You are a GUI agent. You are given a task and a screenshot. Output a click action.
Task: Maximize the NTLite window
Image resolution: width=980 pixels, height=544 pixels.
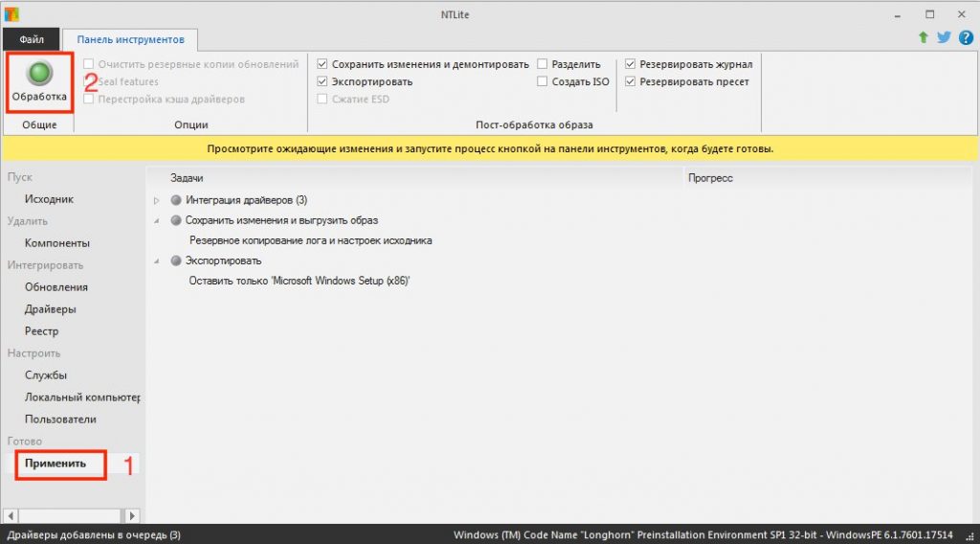pyautogui.click(x=930, y=14)
